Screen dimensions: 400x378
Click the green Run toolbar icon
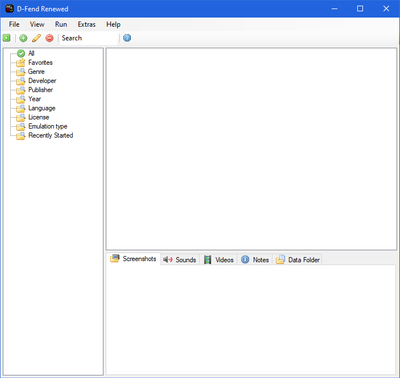coord(6,38)
